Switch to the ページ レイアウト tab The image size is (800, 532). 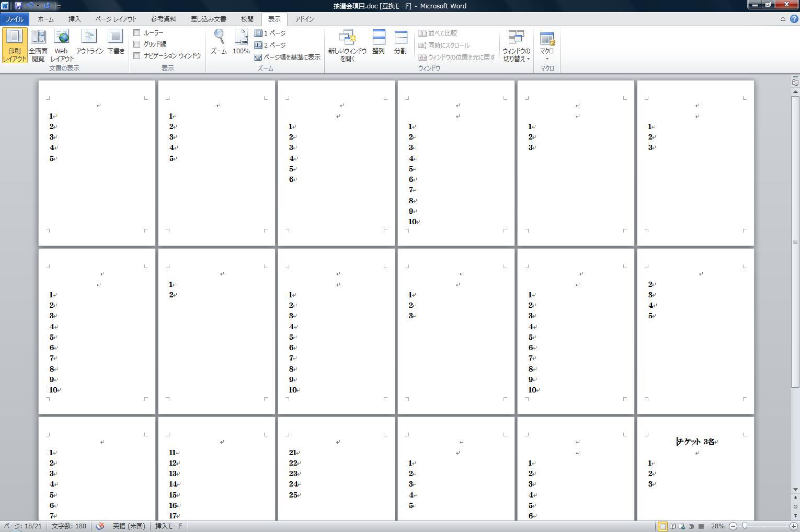click(x=116, y=19)
